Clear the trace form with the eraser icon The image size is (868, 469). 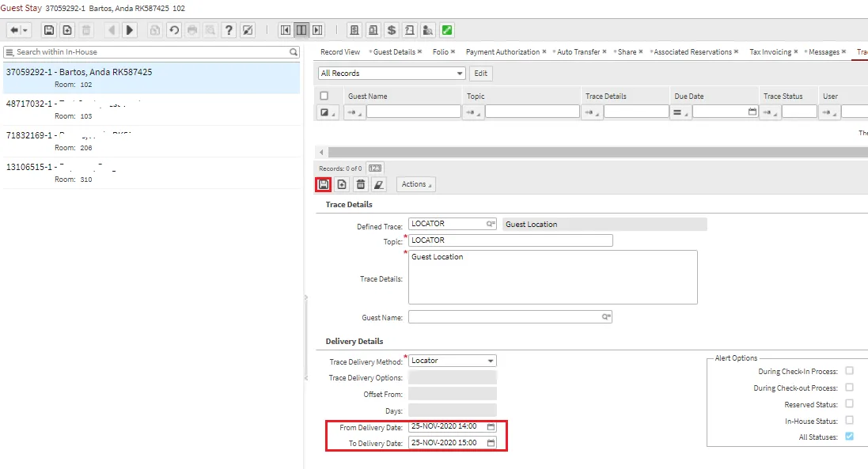click(x=379, y=184)
